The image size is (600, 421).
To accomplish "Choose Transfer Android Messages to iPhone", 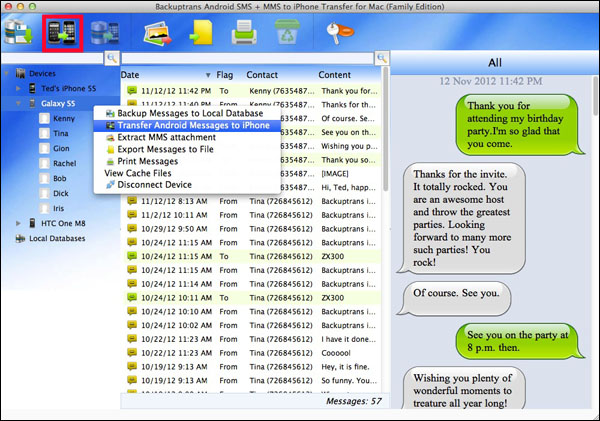I will (x=188, y=126).
